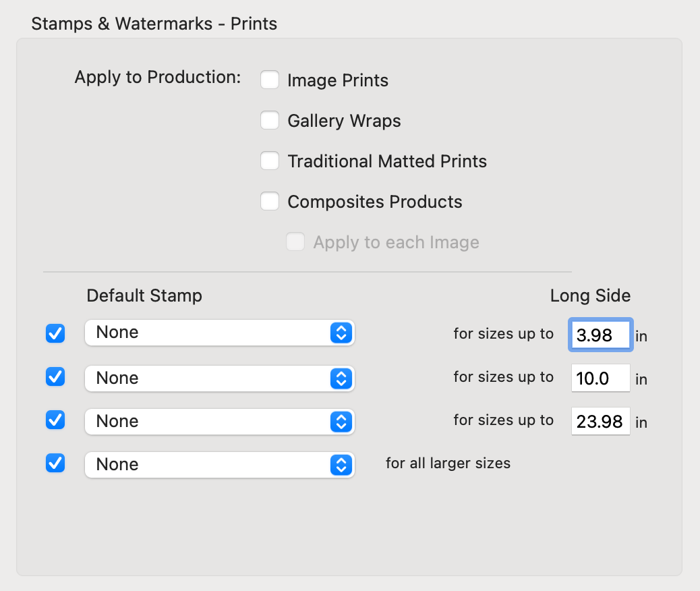Focus the 23.98 long side size field

coord(600,422)
